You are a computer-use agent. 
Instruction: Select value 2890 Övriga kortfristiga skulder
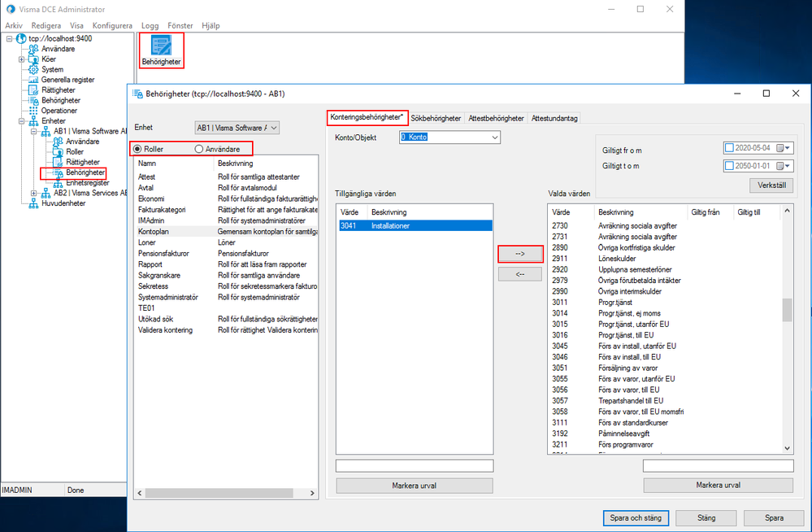(664, 247)
